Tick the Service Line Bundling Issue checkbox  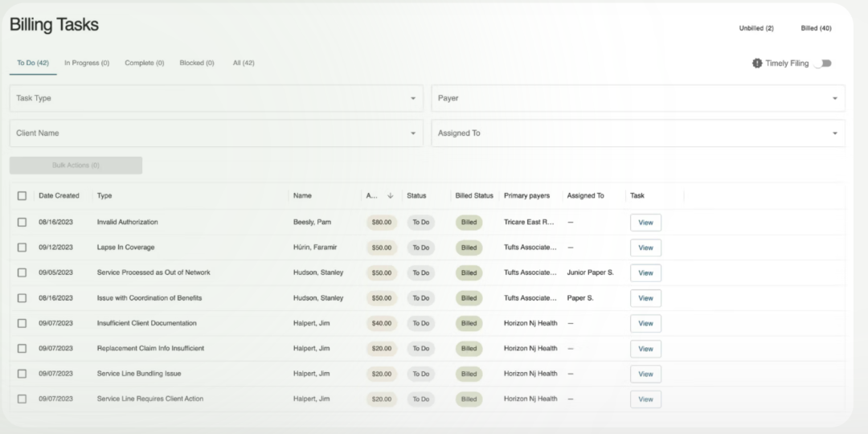pyautogui.click(x=23, y=374)
